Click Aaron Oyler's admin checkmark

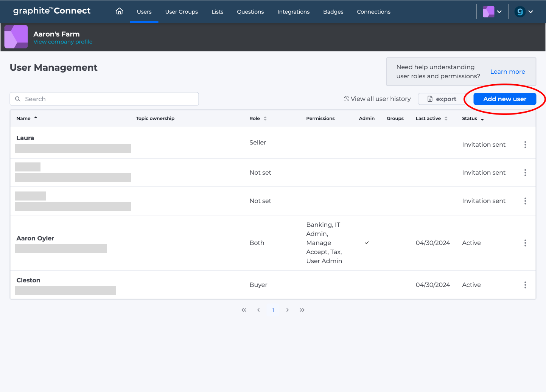(x=367, y=243)
